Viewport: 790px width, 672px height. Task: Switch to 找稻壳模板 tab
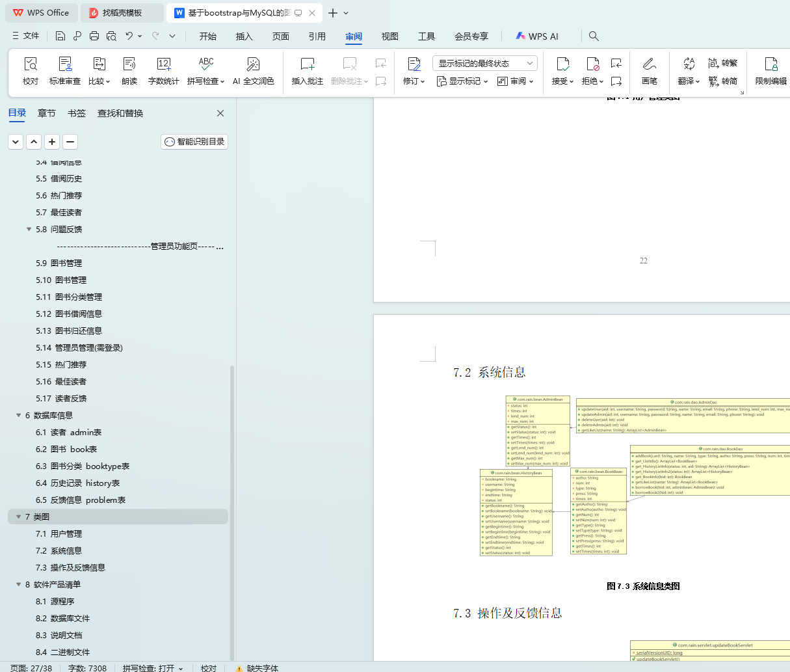[122, 13]
